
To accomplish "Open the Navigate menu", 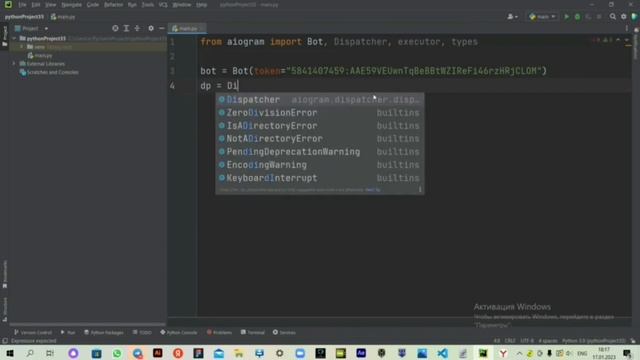I will coord(71,5).
